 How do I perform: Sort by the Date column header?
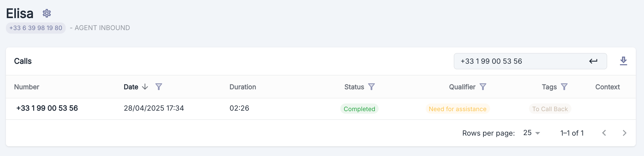[131, 87]
